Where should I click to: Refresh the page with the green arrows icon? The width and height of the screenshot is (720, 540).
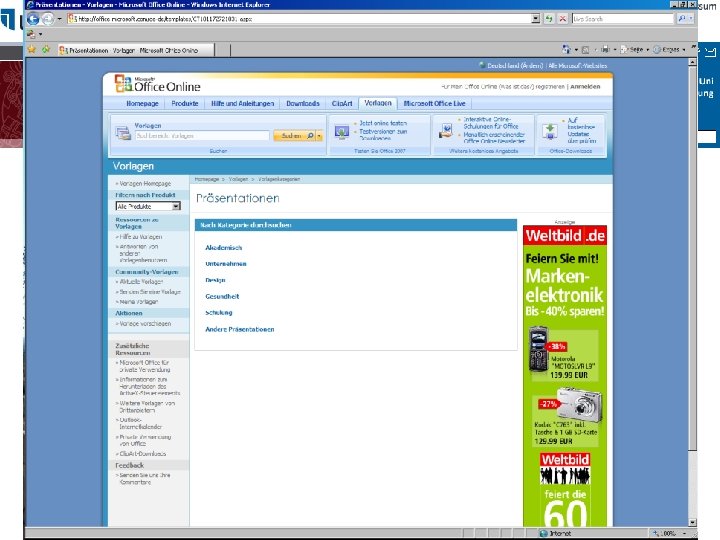coord(549,19)
